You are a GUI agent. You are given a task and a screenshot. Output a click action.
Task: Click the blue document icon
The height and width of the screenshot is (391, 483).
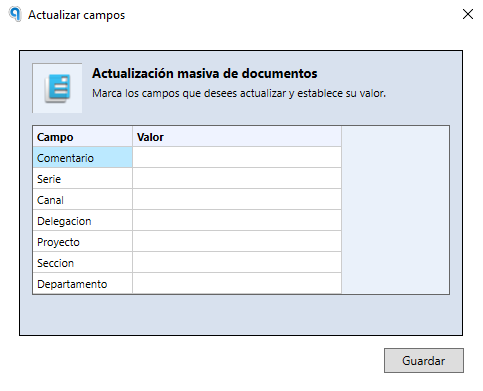58,88
